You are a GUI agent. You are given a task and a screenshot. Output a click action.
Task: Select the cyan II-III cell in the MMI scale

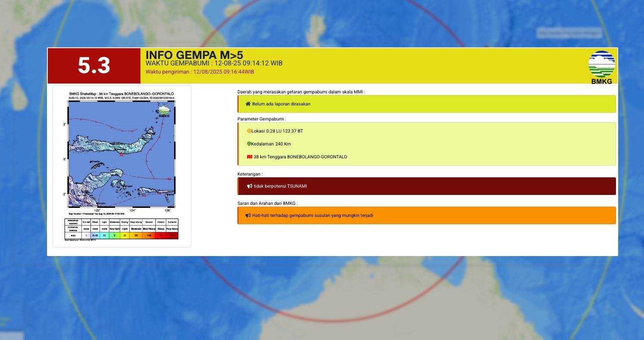pyautogui.click(x=95, y=235)
